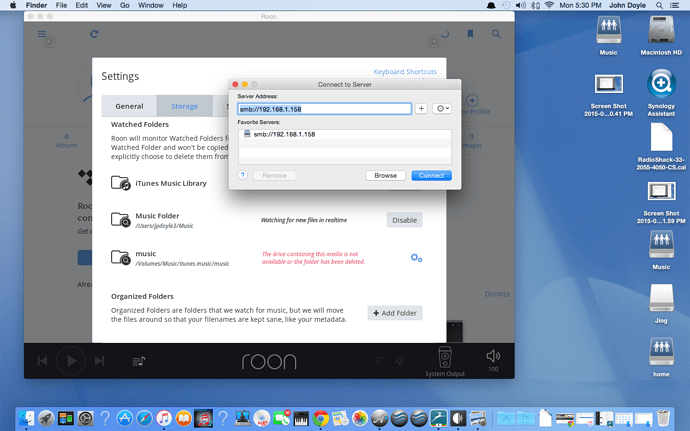Click the volume icon in the menu bar

coord(521,5)
